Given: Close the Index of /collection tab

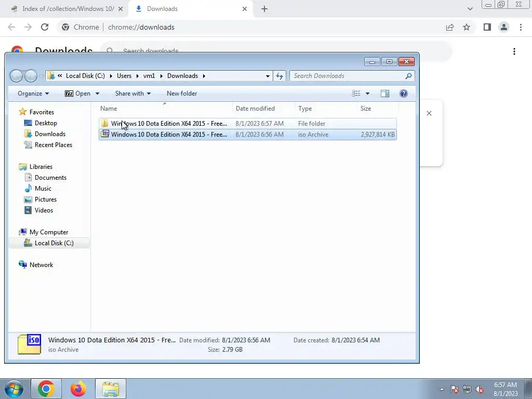Looking at the screenshot, I should (121, 9).
